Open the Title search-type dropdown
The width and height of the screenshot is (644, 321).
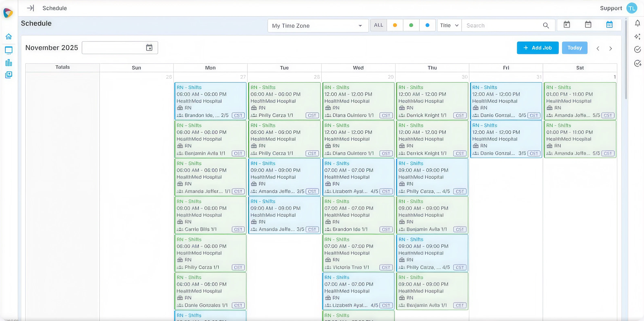pos(449,25)
